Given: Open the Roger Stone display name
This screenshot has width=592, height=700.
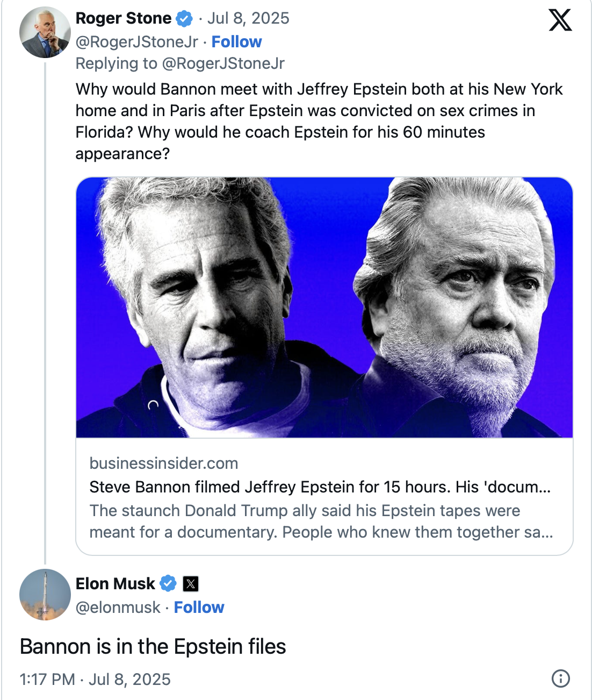Looking at the screenshot, I should pyautogui.click(x=124, y=18).
